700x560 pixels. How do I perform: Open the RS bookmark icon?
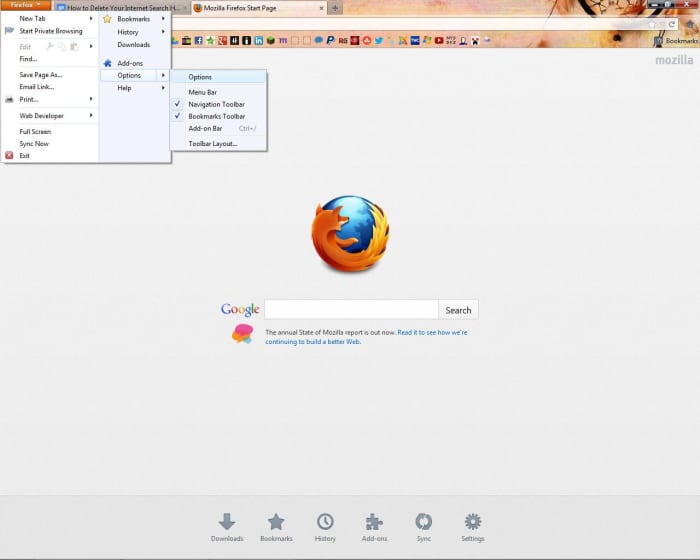click(343, 41)
